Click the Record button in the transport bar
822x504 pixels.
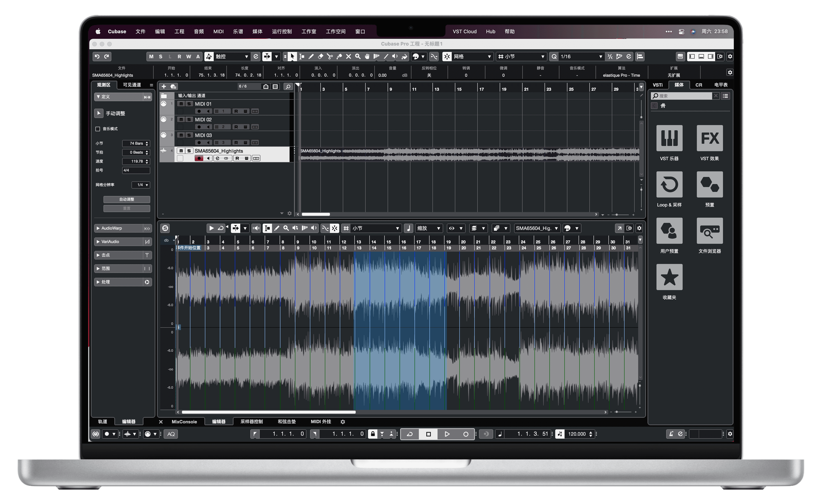(x=466, y=434)
